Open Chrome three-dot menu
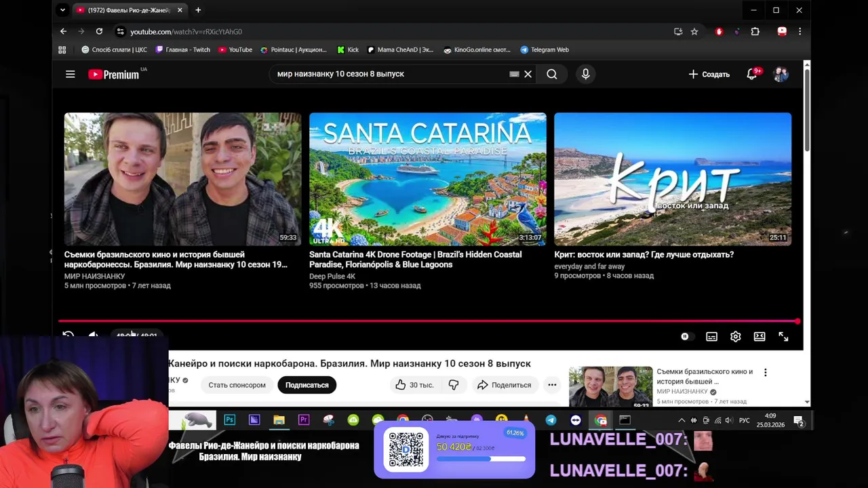Screen dimensions: 868x488 [x=800, y=31]
